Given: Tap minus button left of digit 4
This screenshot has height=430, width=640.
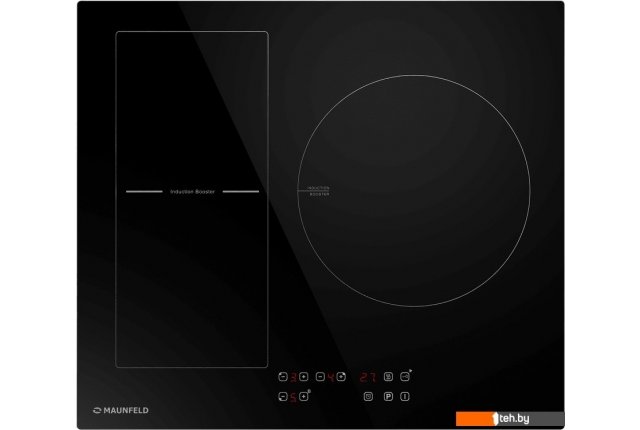Looking at the screenshot, I should (320, 377).
